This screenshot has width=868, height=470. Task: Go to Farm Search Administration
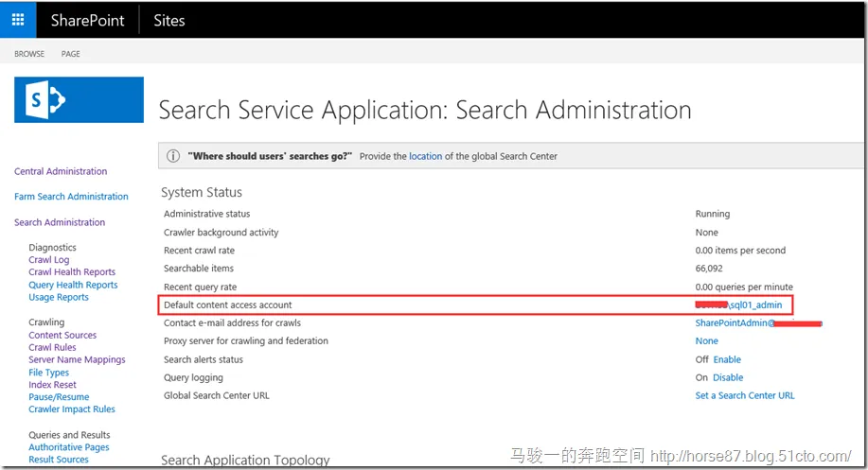71,197
